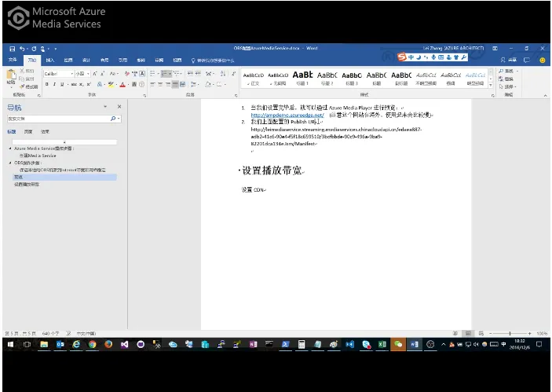Open text effects and typography
The image size is (552, 392).
pyautogui.click(x=101, y=84)
